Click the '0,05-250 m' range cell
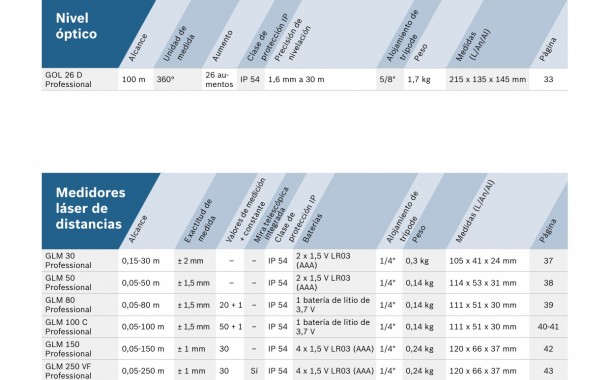Screen dimensions: 610x380 click(143, 371)
